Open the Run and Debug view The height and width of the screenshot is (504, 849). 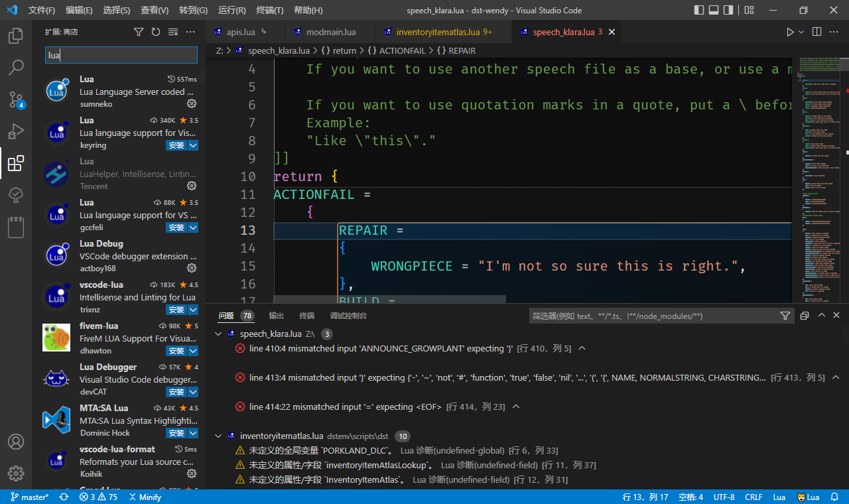point(16,131)
